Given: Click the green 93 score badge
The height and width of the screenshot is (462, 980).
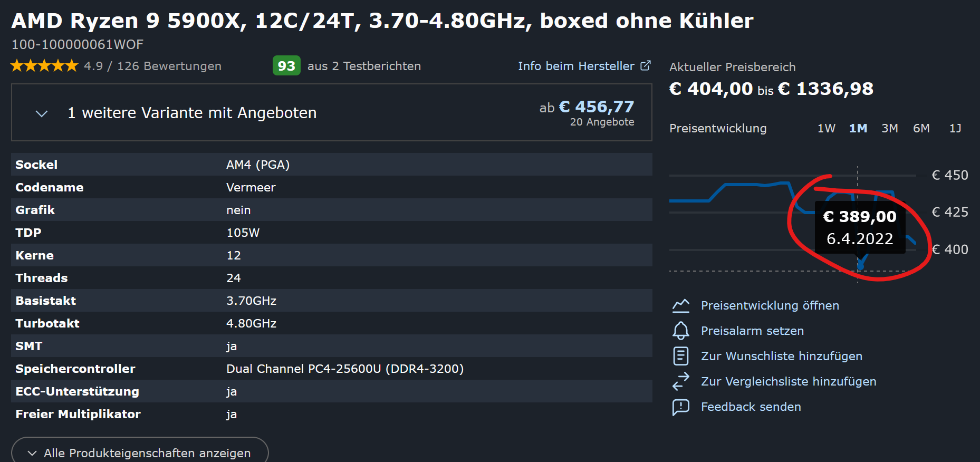Looking at the screenshot, I should (286, 66).
